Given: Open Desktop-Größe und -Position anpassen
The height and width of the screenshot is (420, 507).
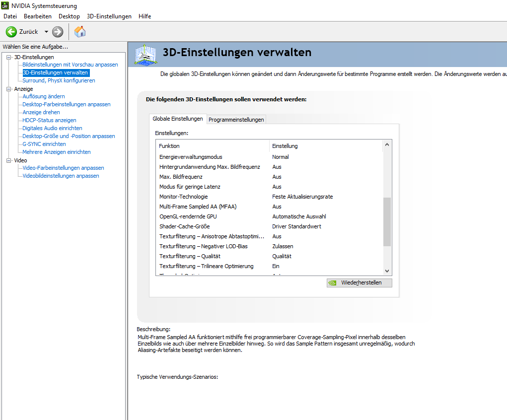Looking at the screenshot, I should (x=69, y=136).
